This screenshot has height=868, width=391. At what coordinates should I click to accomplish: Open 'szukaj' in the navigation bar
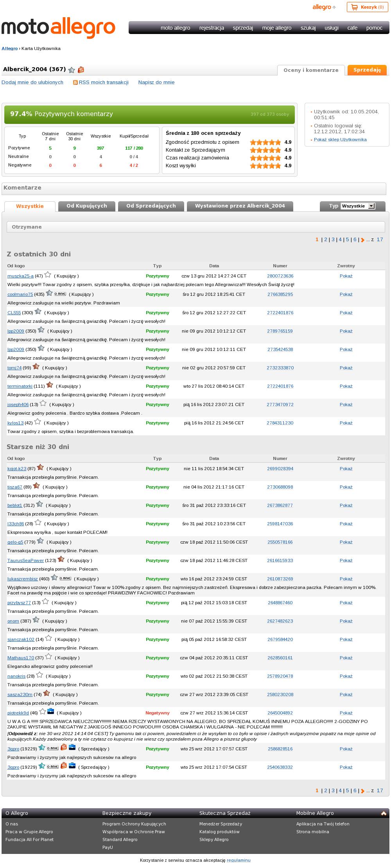pos(308,28)
